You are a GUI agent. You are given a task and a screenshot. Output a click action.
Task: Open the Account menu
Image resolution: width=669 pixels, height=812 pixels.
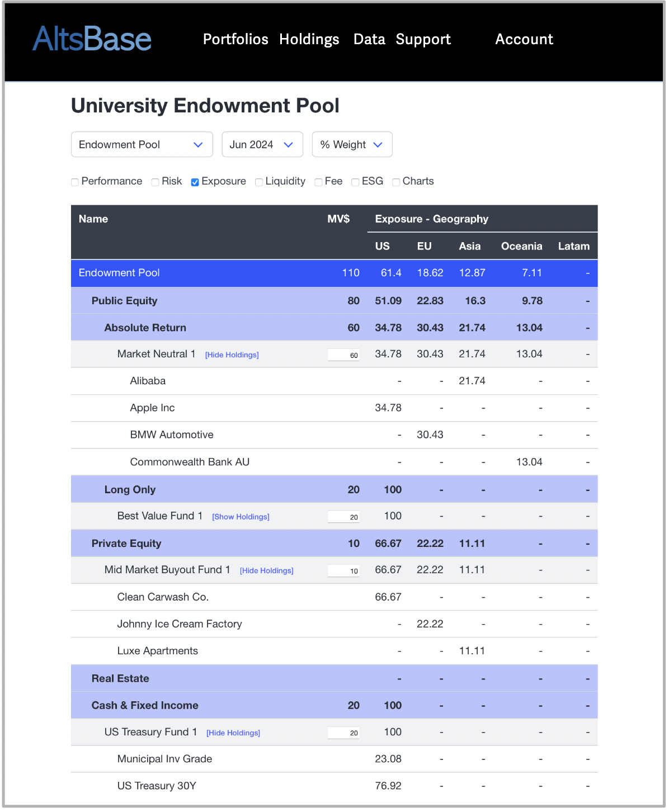[524, 39]
